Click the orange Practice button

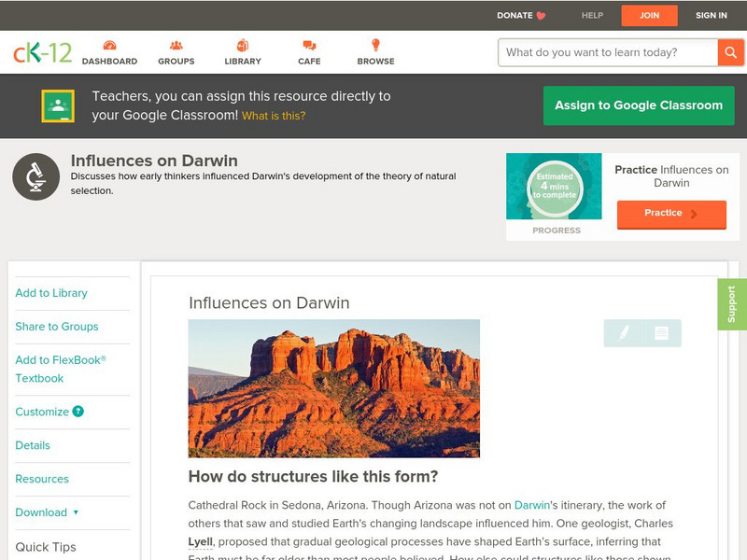coord(671,215)
